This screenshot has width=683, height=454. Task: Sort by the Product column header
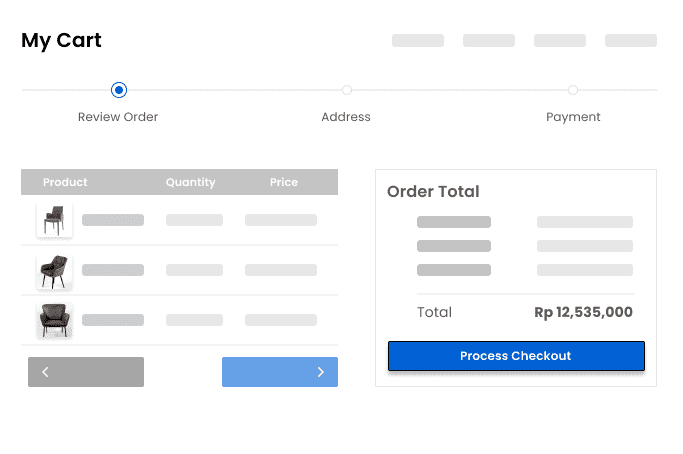tap(65, 182)
